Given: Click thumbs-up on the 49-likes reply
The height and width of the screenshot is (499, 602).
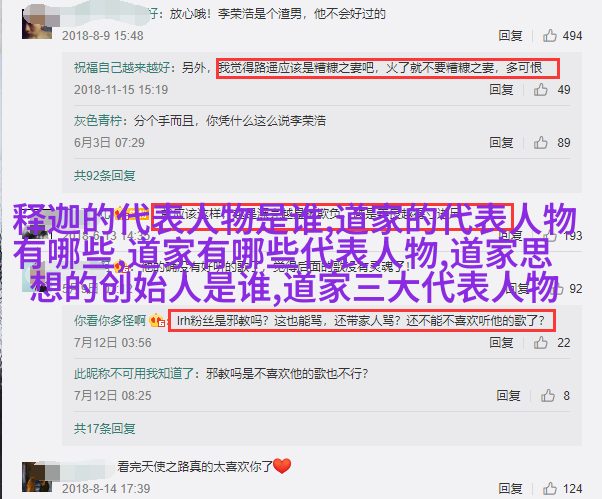Looking at the screenshot, I should pos(541,90).
